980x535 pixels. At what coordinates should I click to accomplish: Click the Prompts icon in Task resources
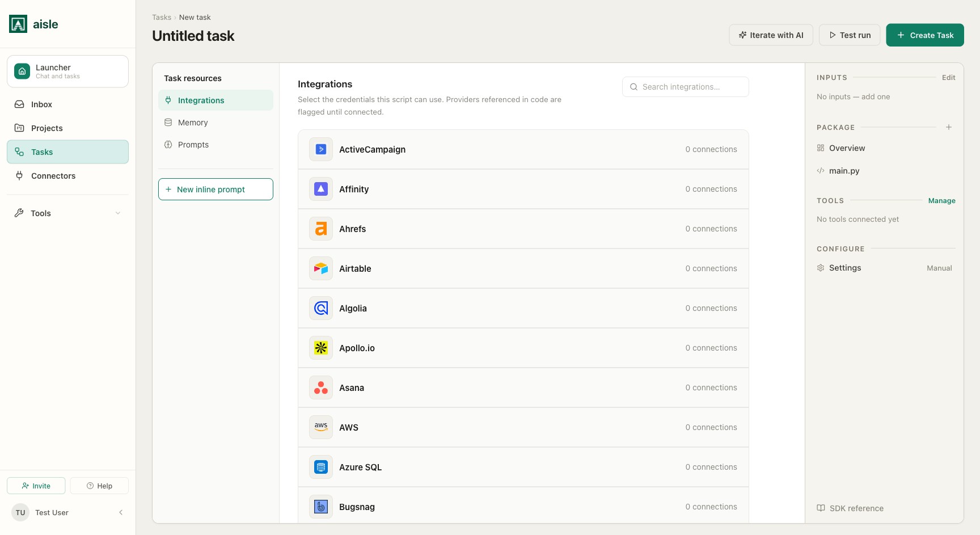(x=168, y=145)
